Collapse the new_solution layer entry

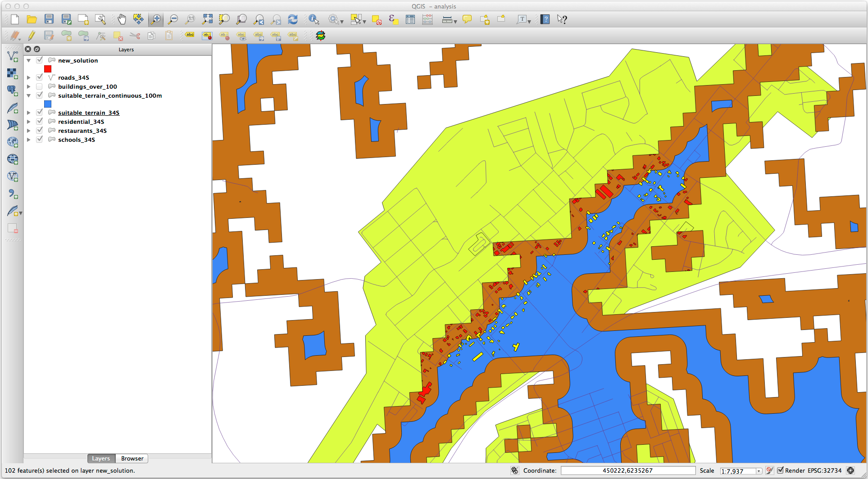coord(28,60)
